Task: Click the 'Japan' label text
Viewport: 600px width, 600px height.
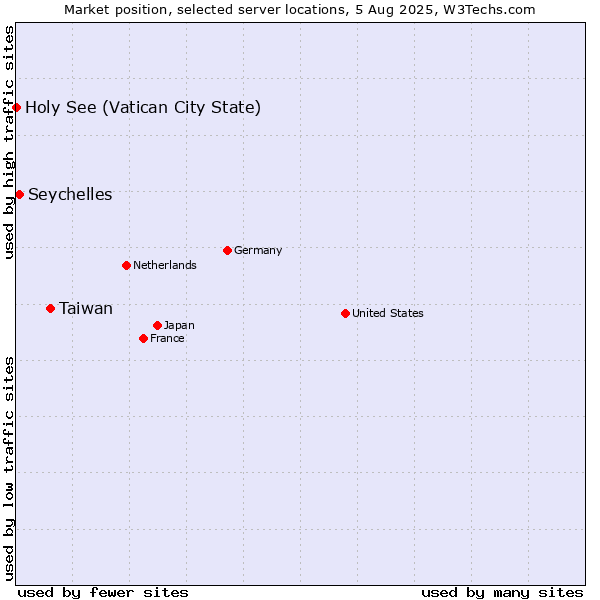Action: (179, 326)
